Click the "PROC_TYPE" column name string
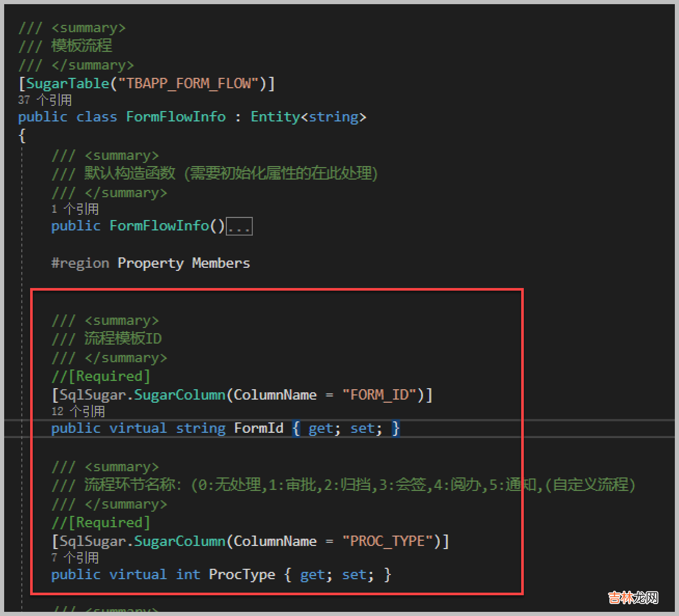 tap(388, 541)
